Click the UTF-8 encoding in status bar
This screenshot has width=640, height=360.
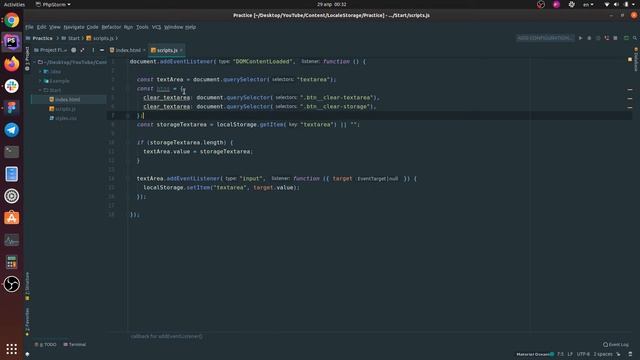[583, 354]
